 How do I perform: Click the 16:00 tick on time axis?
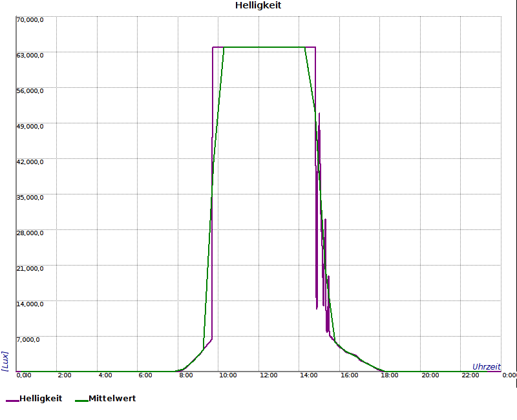click(x=349, y=375)
